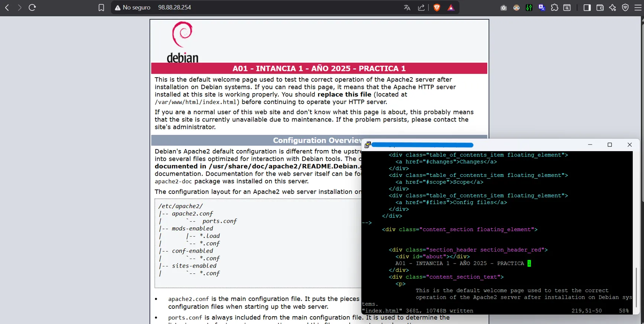The height and width of the screenshot is (324, 644).
Task: Open the extensions puzzle piece menu
Action: (x=554, y=7)
